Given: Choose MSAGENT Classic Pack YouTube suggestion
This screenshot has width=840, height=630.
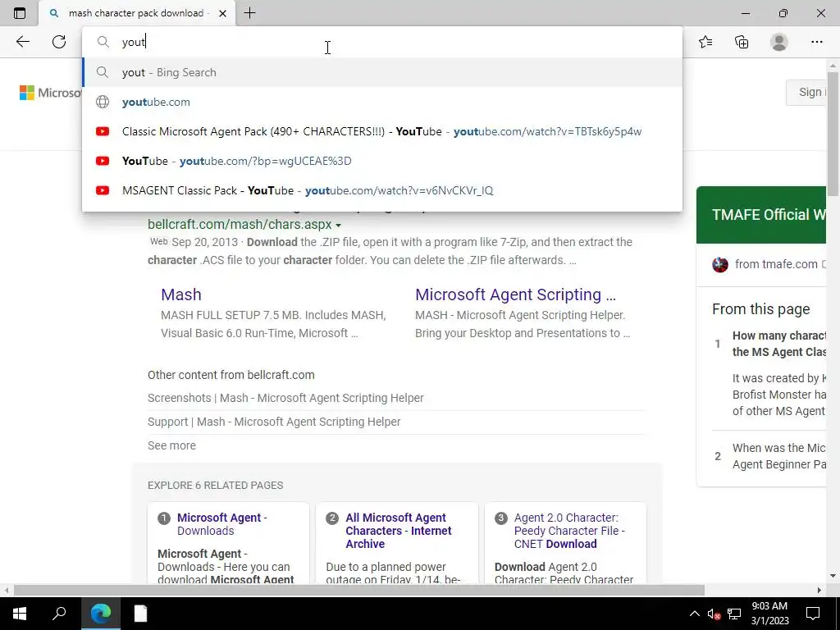Looking at the screenshot, I should tap(382, 190).
